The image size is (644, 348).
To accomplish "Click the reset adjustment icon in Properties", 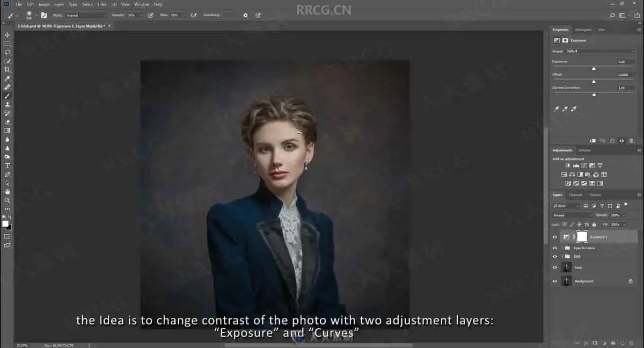I will click(x=612, y=141).
